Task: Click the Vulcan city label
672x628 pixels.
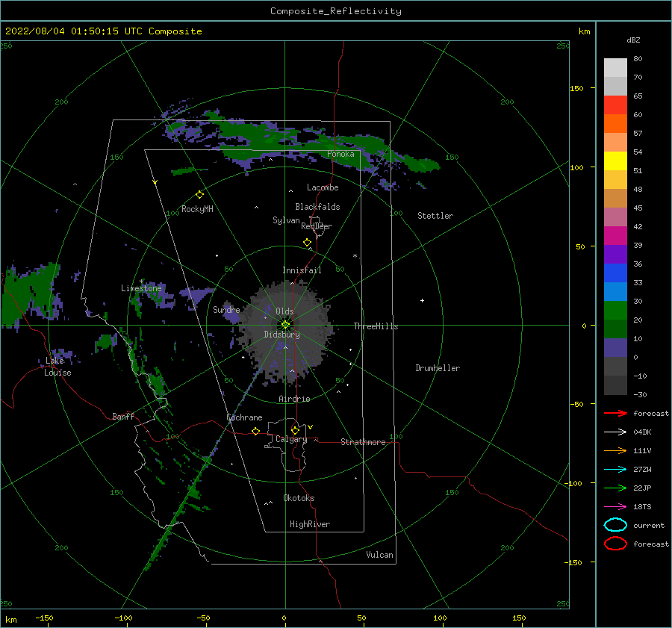Action: pos(379,555)
